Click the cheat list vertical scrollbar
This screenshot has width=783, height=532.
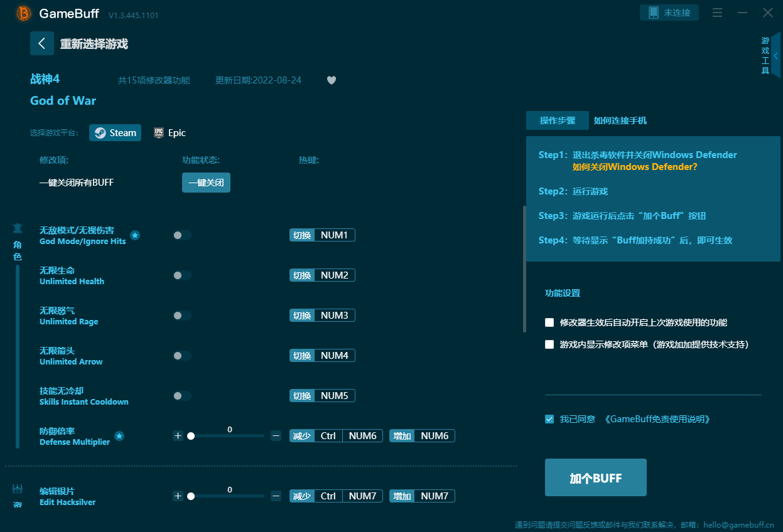(524, 269)
